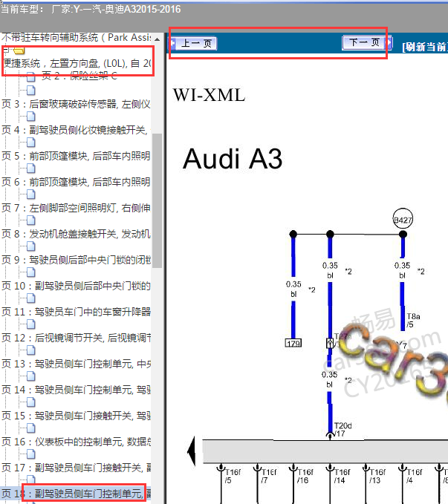Open 页 17：副驾驶员侧车门接触开关 entry
The image size is (448, 504).
coord(76,468)
